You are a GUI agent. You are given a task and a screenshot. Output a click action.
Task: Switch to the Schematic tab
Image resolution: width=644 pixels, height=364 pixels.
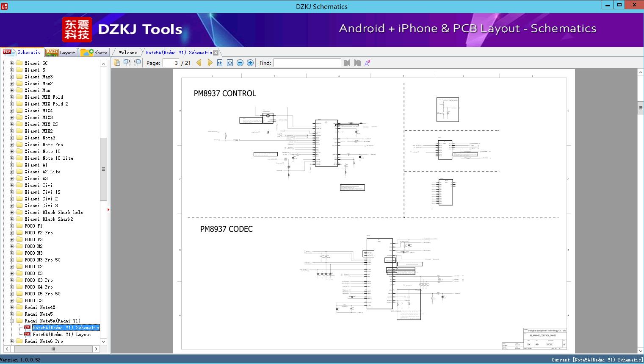pos(22,52)
